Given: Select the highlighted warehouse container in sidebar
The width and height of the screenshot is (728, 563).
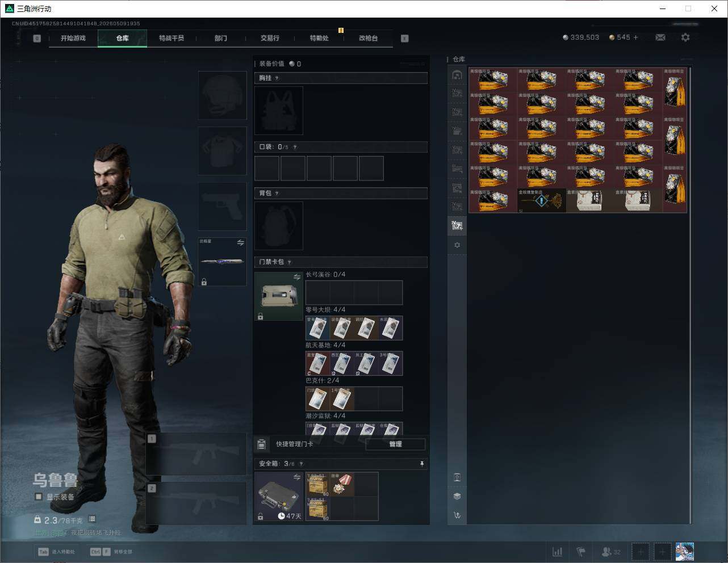Looking at the screenshot, I should pyautogui.click(x=457, y=225).
